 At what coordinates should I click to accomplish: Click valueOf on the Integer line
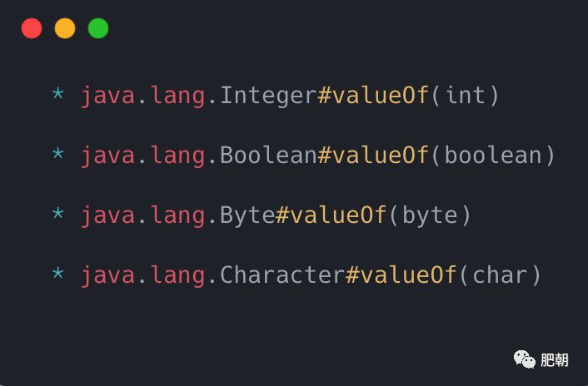click(381, 96)
